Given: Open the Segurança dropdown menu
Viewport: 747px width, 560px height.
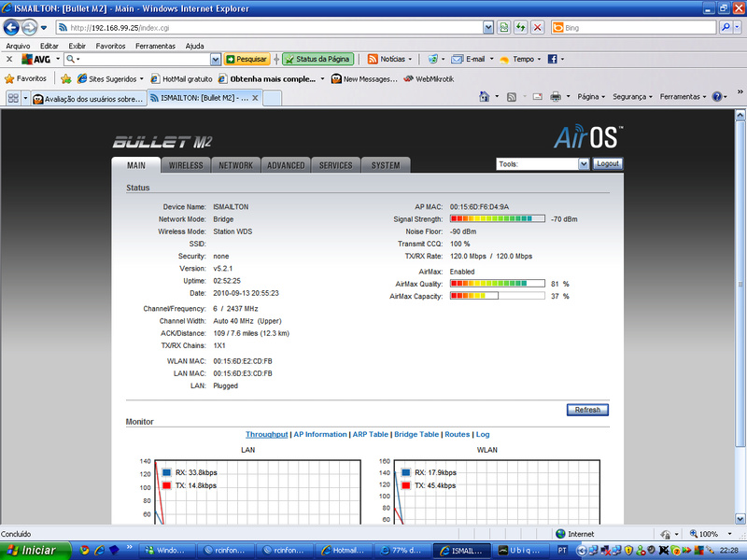Looking at the screenshot, I should [x=632, y=97].
